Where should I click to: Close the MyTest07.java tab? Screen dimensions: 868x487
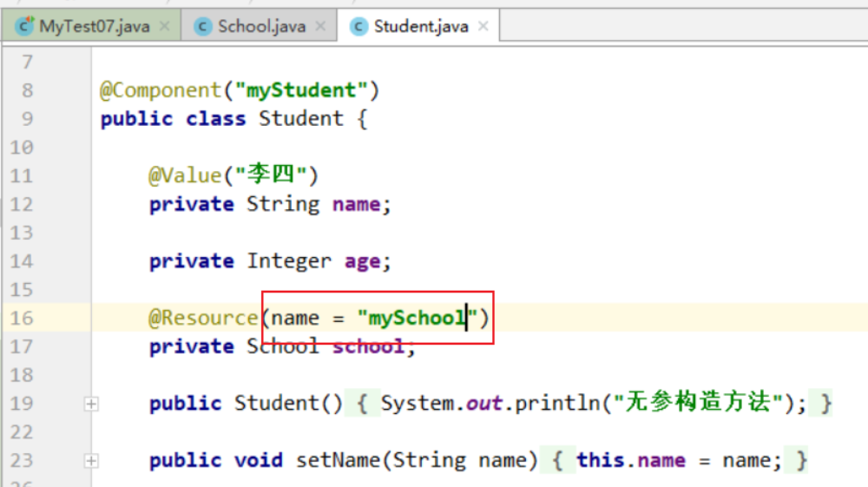coord(164,26)
